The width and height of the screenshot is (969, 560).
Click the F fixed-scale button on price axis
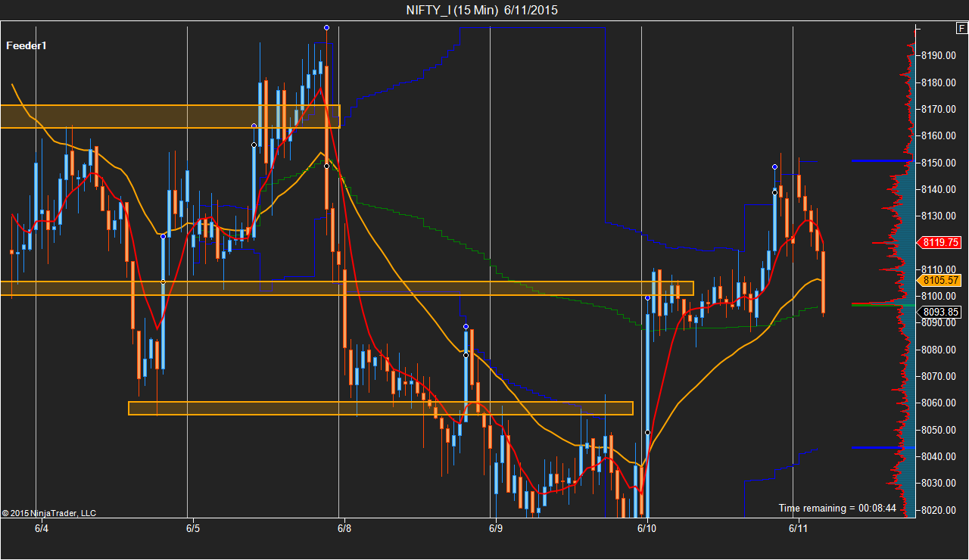tap(961, 29)
